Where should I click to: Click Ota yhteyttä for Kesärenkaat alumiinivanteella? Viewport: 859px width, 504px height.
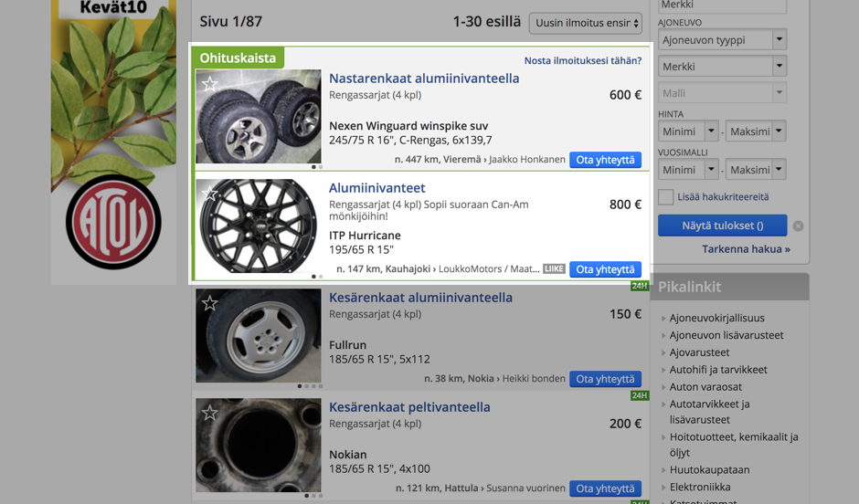605,379
